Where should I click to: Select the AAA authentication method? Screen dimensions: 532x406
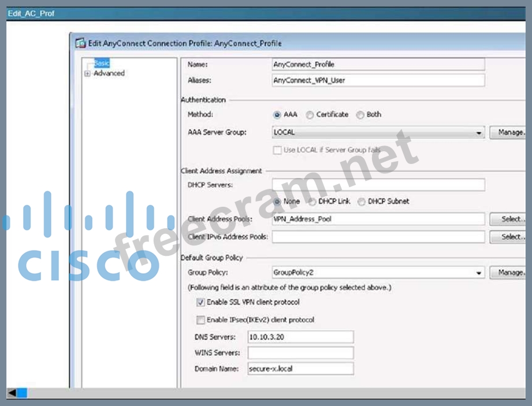point(277,115)
